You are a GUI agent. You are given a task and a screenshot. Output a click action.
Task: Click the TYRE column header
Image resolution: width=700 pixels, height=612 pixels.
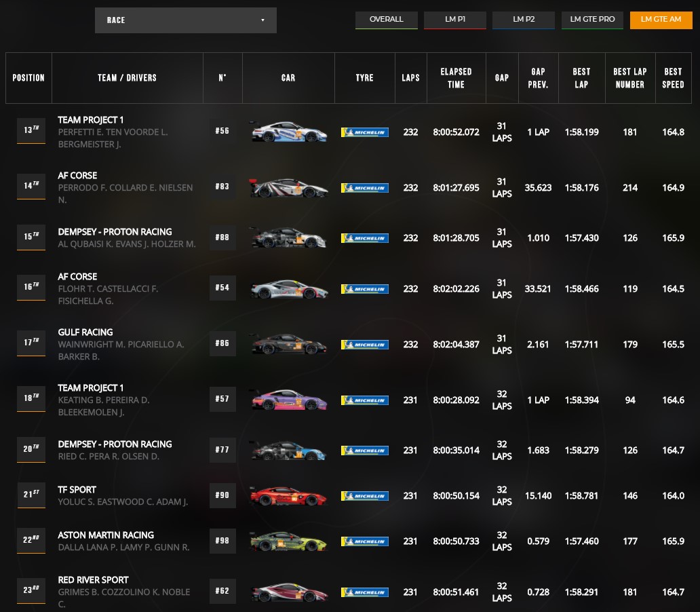(365, 78)
